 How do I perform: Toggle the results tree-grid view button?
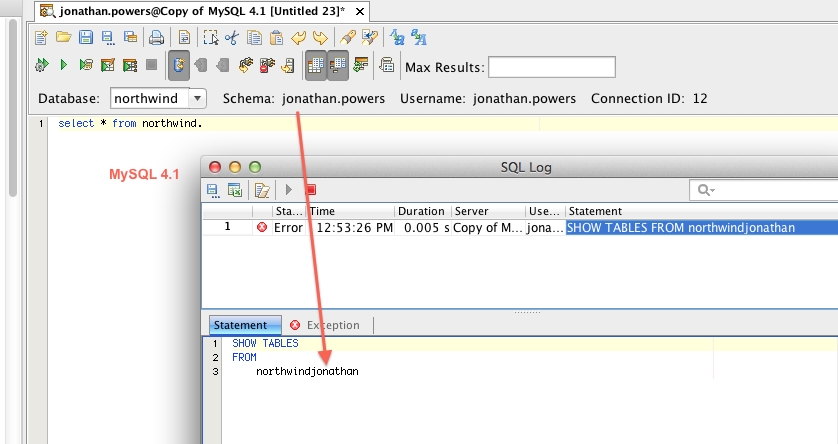(338, 66)
